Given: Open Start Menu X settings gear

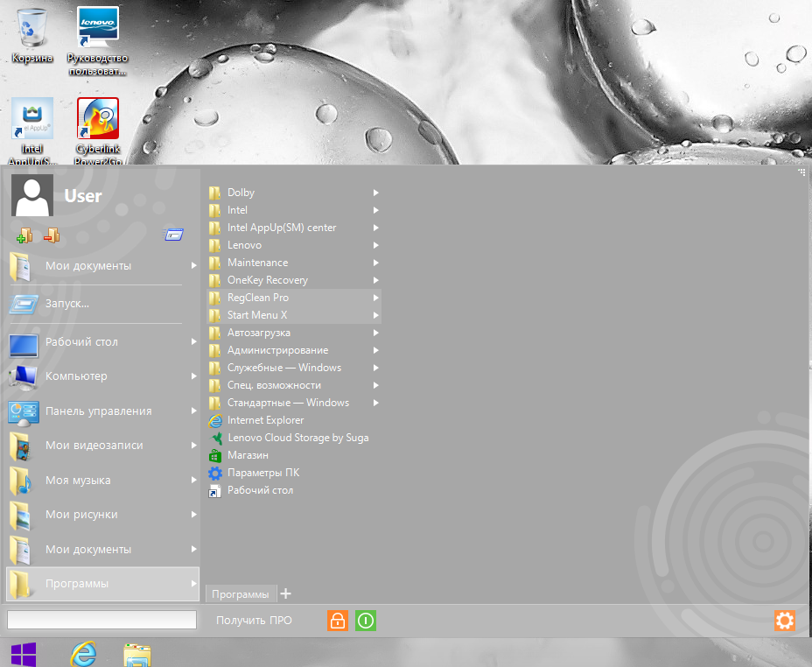Looking at the screenshot, I should pos(785,621).
